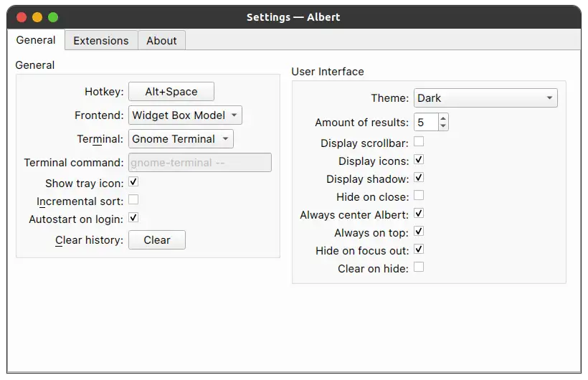588x380 pixels.
Task: Open the Terminal dropdown
Action: (x=181, y=139)
